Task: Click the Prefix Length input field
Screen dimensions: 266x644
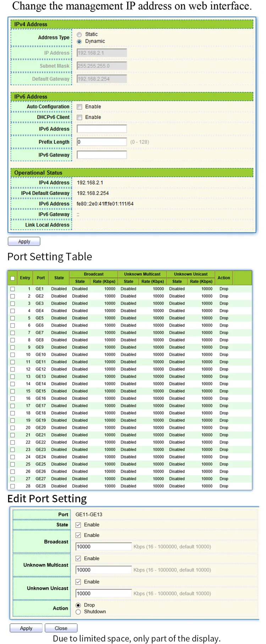Action: click(x=102, y=142)
